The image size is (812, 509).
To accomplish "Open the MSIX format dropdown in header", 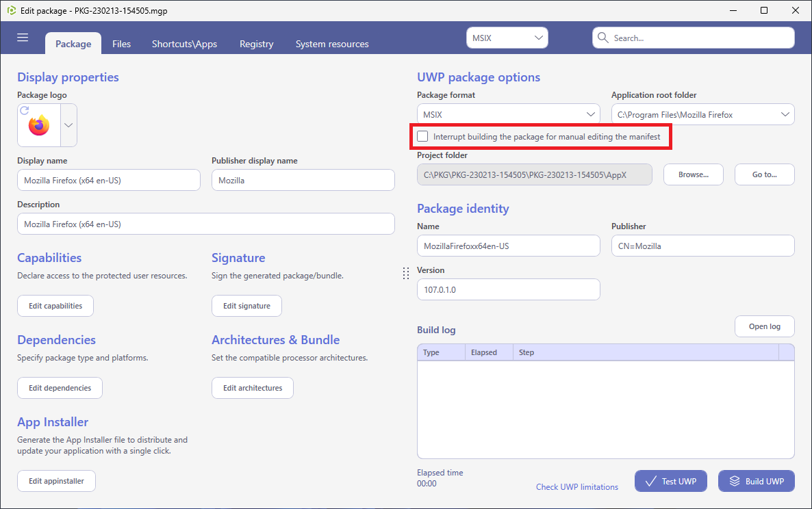I will [507, 38].
